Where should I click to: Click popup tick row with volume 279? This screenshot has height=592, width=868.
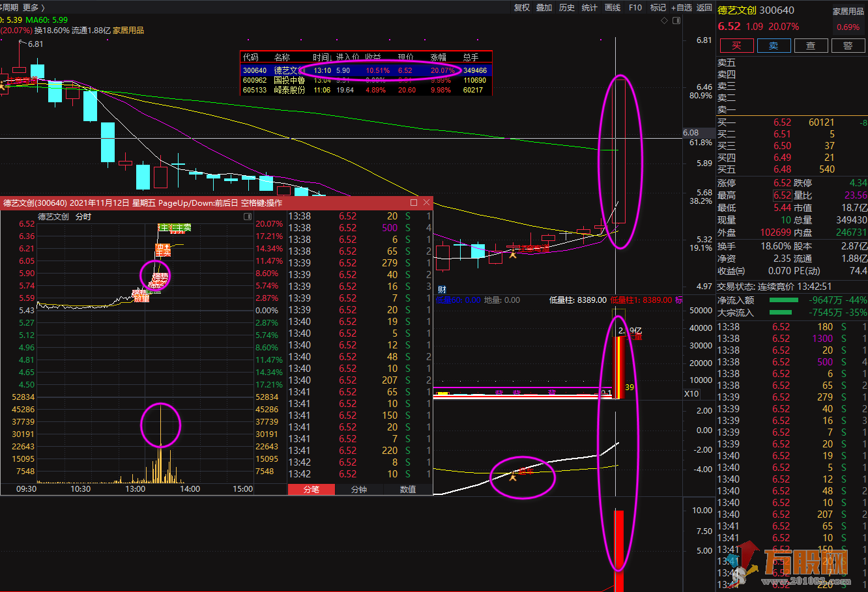click(360, 263)
